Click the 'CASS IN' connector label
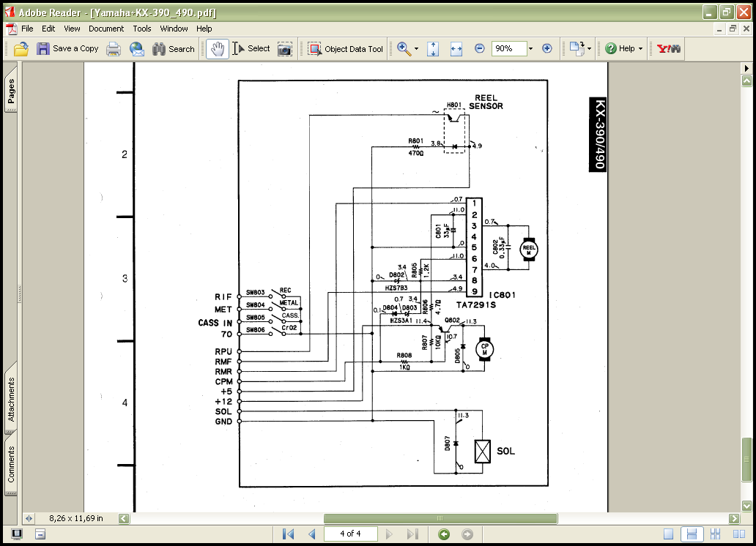Screen dimensions: 756x546 pyautogui.click(x=215, y=323)
